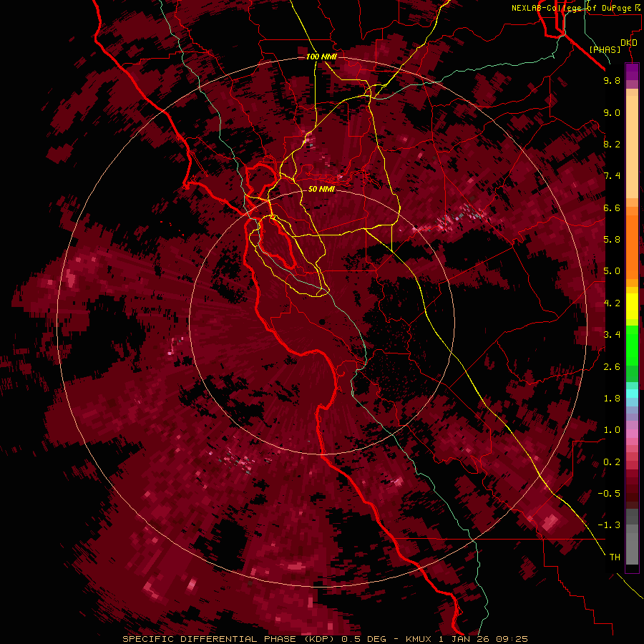Pick the yellow segment of the color bar
644x644 pixels.
point(632,306)
